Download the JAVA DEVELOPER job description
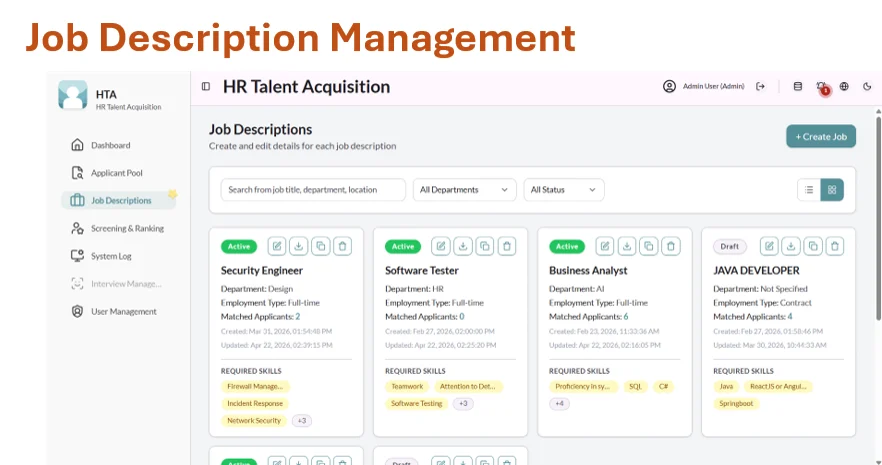This screenshot has height=465, width=882. tap(791, 246)
